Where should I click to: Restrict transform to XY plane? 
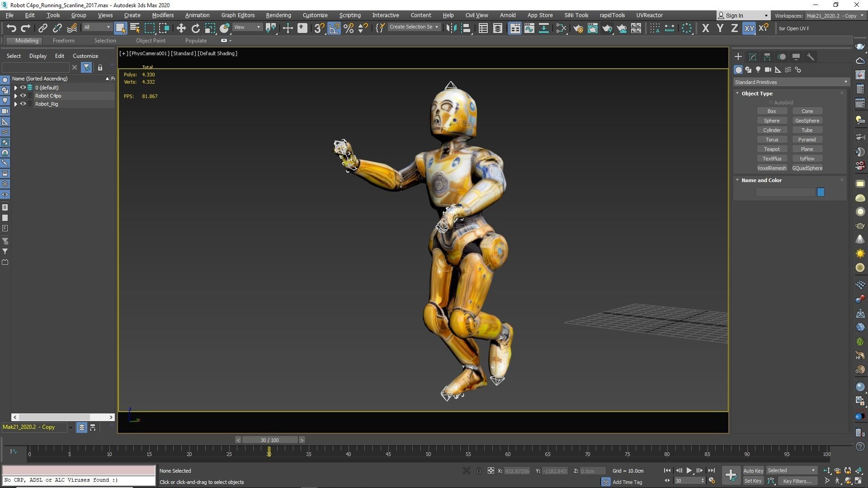[749, 28]
